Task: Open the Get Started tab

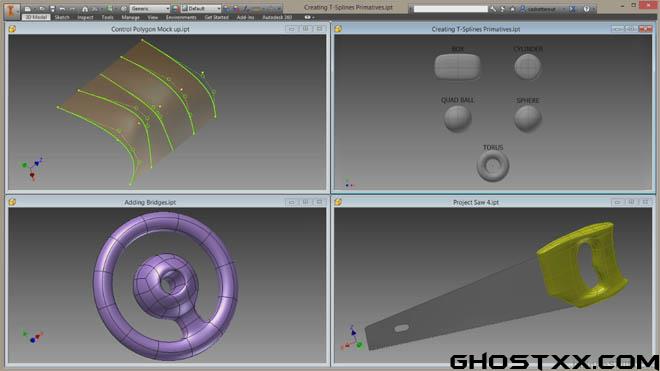Action: (x=216, y=17)
